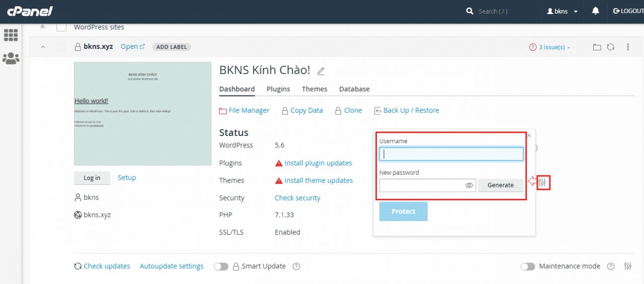The width and height of the screenshot is (644, 284).
Task: Click the cPanel logo
Action: click(x=30, y=11)
